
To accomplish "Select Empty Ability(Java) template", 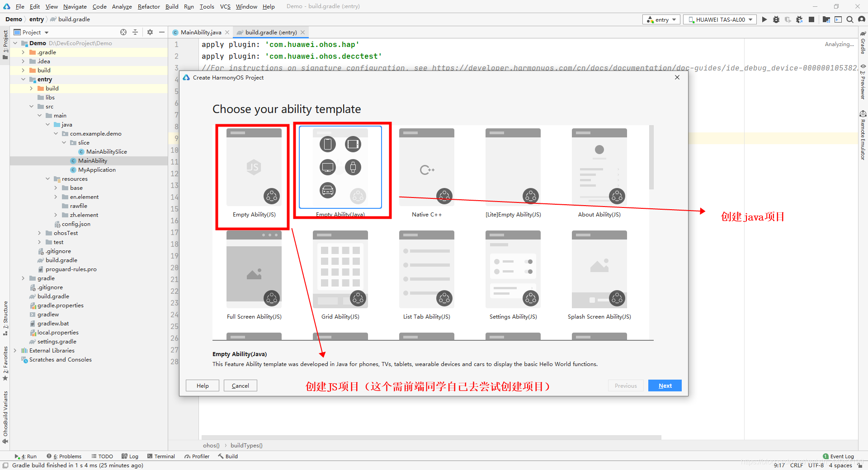I will coord(340,171).
